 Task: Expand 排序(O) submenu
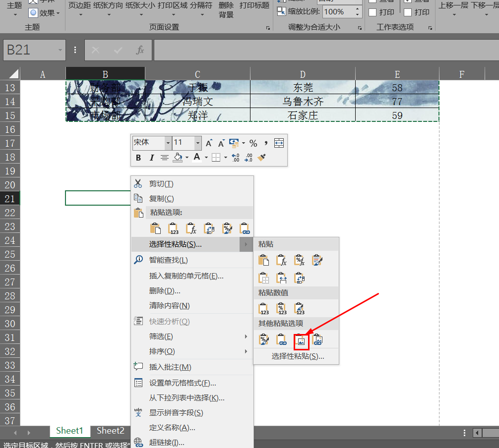(x=192, y=351)
